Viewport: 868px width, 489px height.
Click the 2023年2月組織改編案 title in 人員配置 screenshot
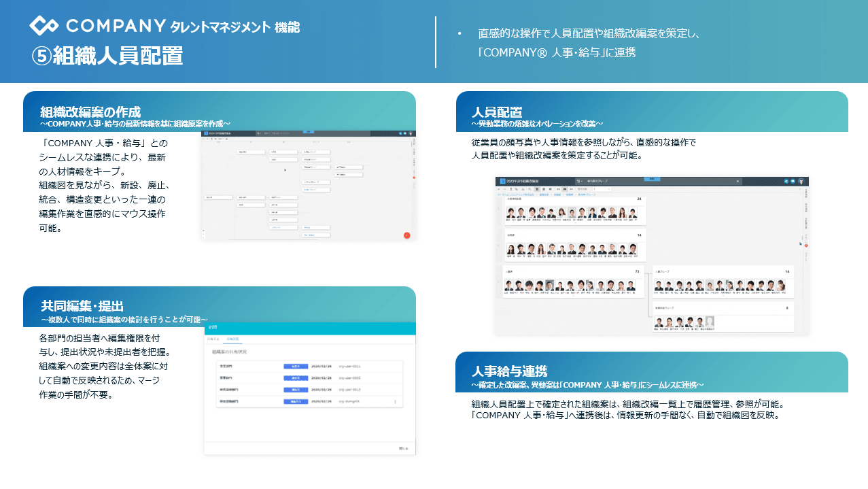[x=523, y=182]
